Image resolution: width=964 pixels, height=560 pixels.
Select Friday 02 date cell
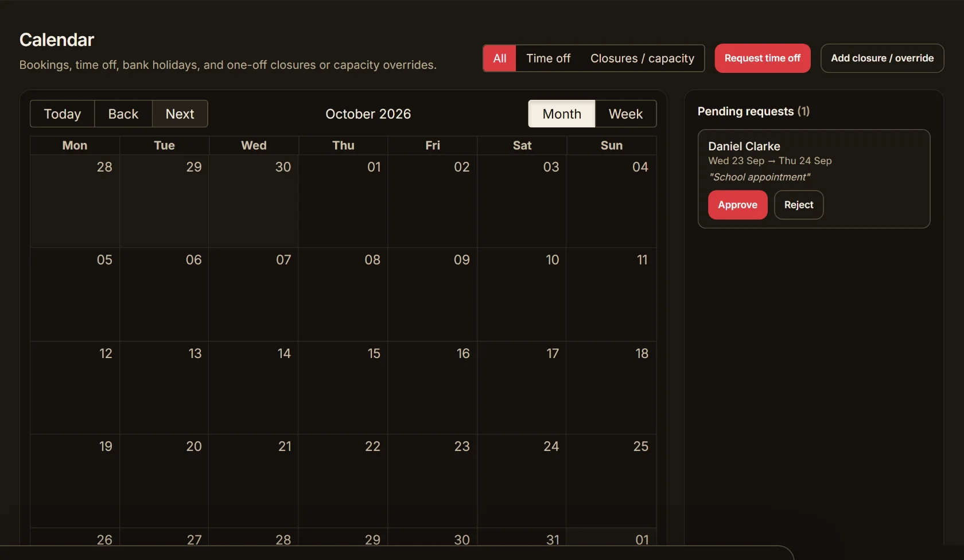click(433, 201)
